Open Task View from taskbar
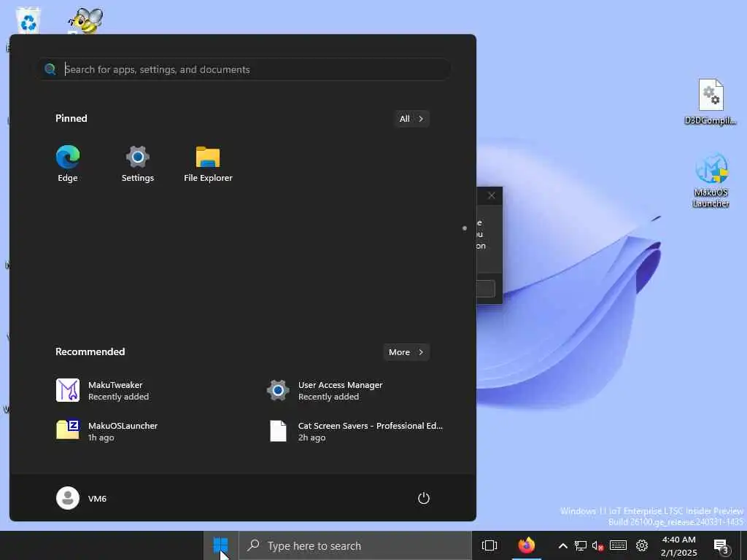This screenshot has width=747, height=560. [x=489, y=545]
